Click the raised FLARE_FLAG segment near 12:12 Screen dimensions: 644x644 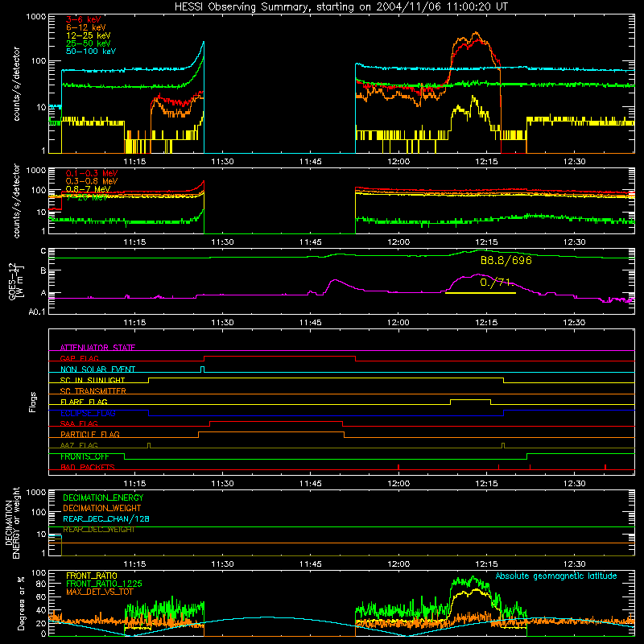(470, 399)
